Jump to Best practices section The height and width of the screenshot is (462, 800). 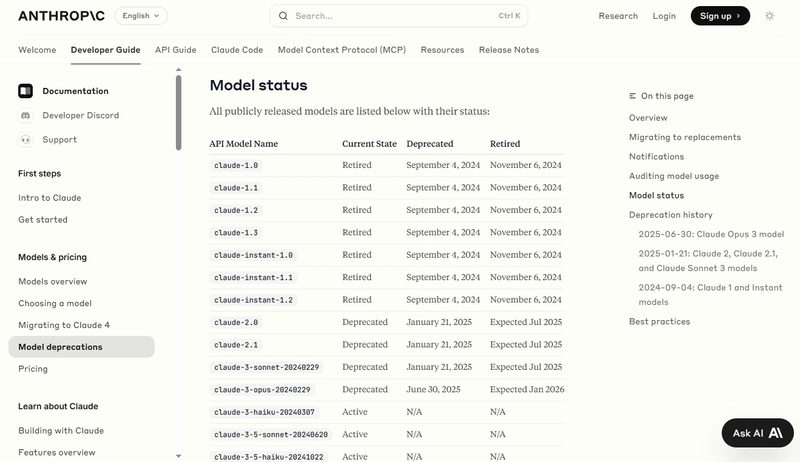click(x=659, y=322)
